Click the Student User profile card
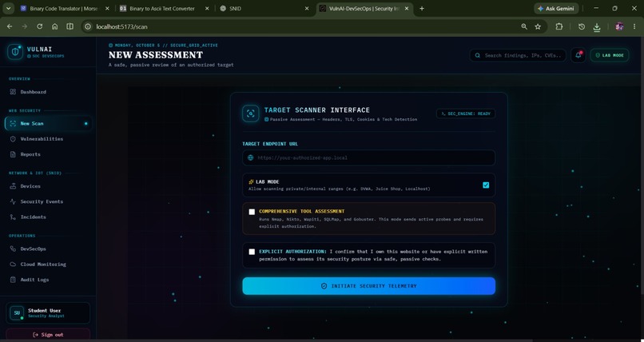Viewport: 644px width, 342px height. coord(48,313)
